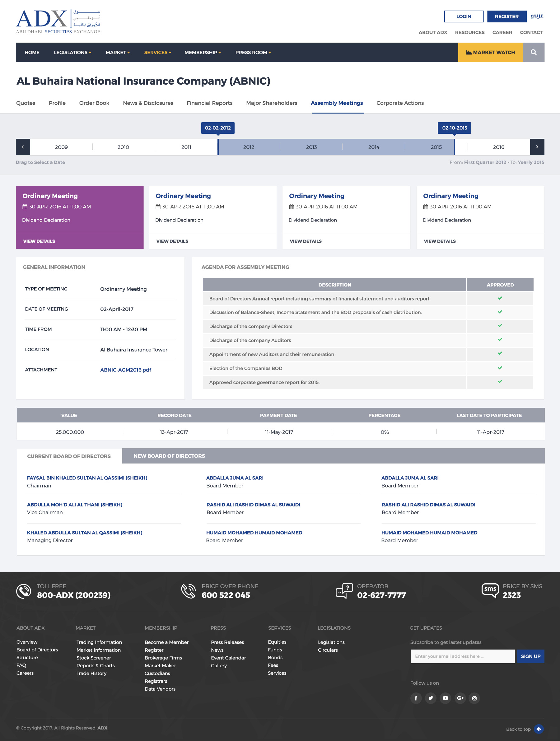Screen dimensions: 560x741
Task: Click the 02-10-2015 timeline end handle
Action: pyautogui.click(x=454, y=128)
